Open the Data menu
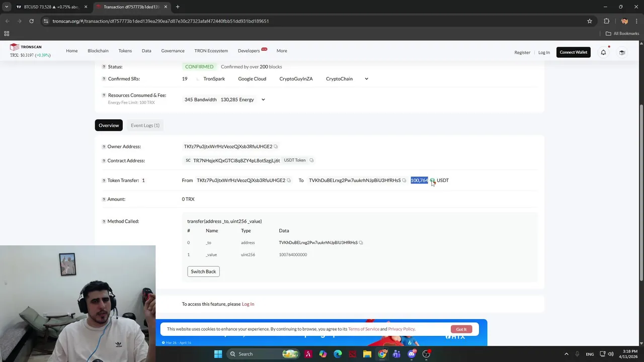644x362 pixels. (x=146, y=51)
